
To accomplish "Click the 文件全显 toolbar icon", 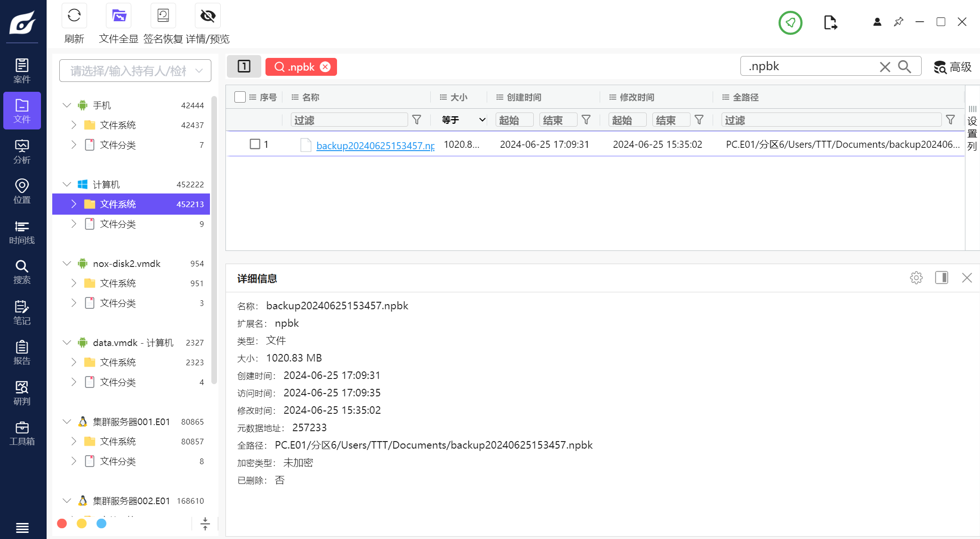I will click(119, 16).
